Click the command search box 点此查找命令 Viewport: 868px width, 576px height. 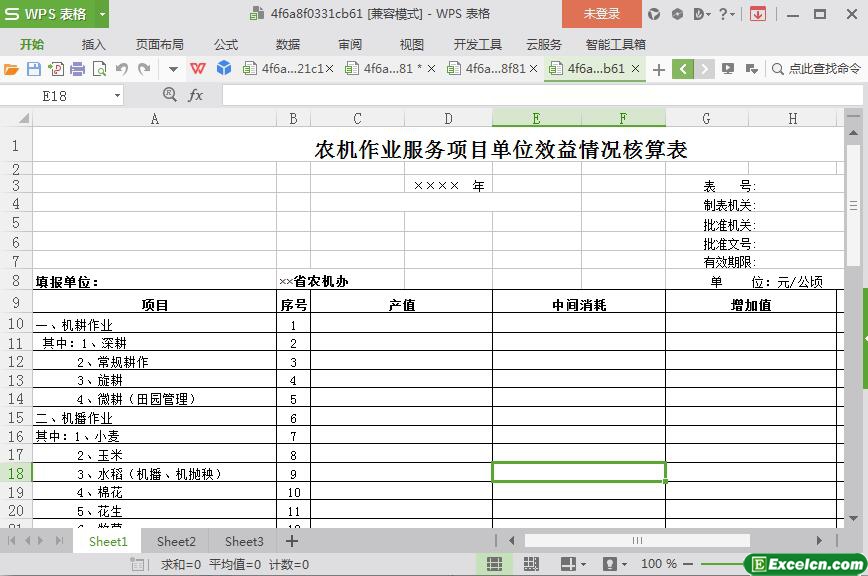pyautogui.click(x=817, y=69)
